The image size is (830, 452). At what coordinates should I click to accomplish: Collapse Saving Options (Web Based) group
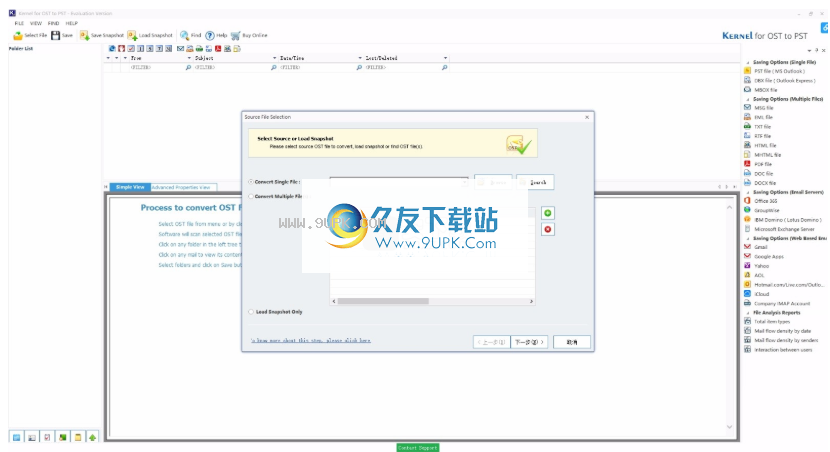[x=747, y=239]
